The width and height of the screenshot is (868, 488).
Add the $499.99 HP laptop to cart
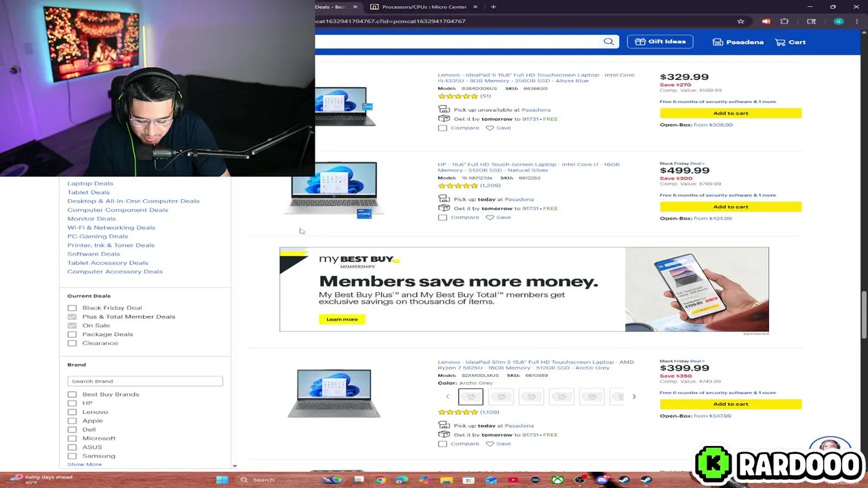(x=730, y=207)
